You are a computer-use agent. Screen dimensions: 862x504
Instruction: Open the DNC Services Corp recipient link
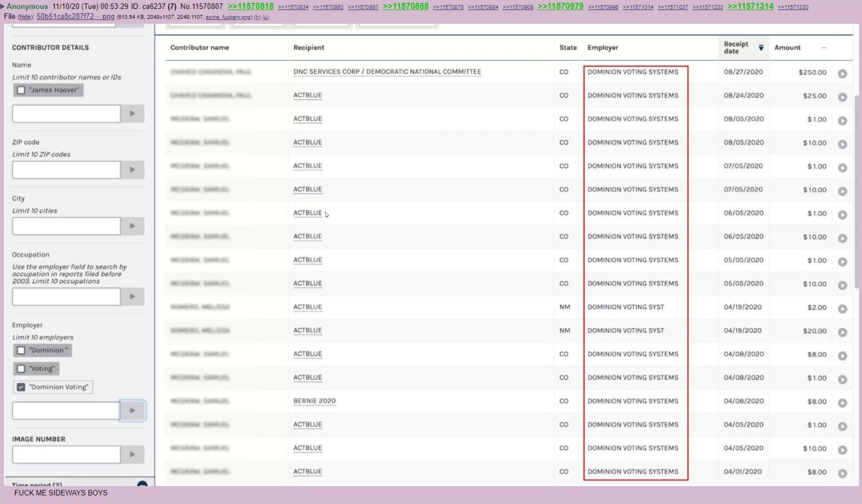coord(387,72)
